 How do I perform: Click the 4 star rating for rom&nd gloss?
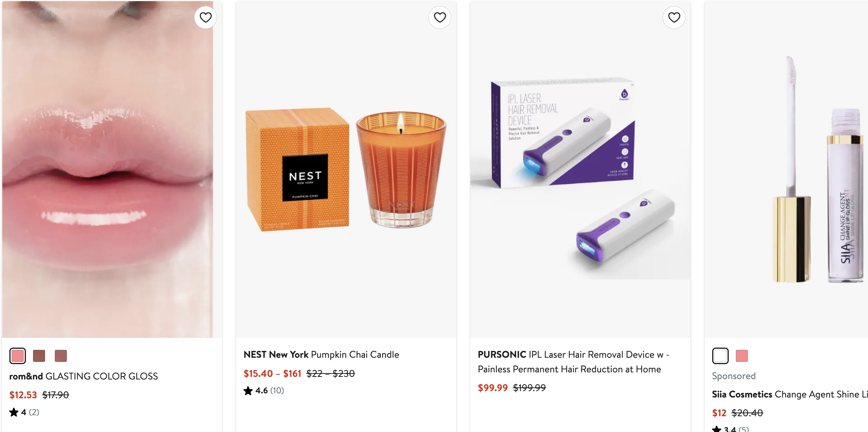24,412
